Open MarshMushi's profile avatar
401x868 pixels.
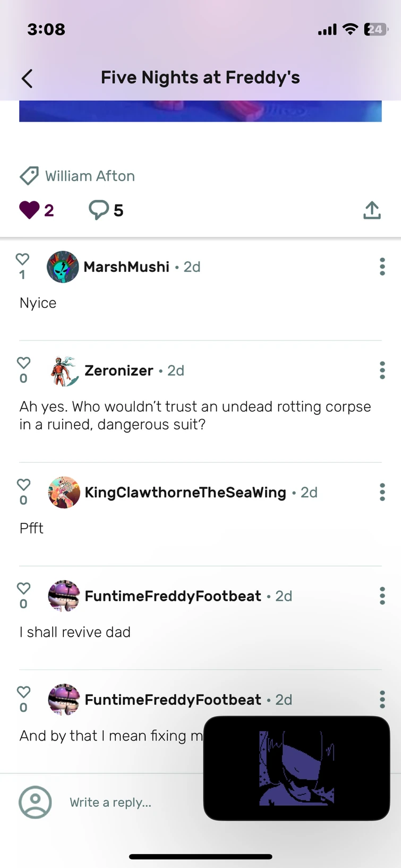pos(63,267)
